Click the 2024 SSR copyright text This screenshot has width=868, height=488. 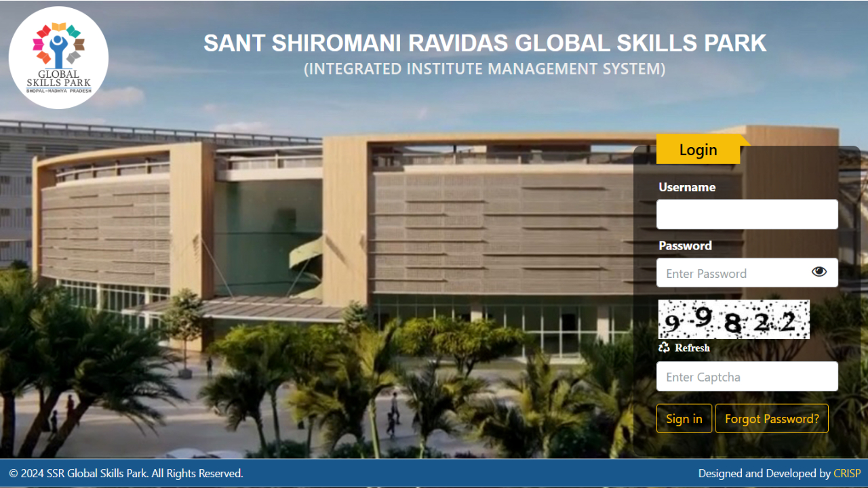pos(126,473)
